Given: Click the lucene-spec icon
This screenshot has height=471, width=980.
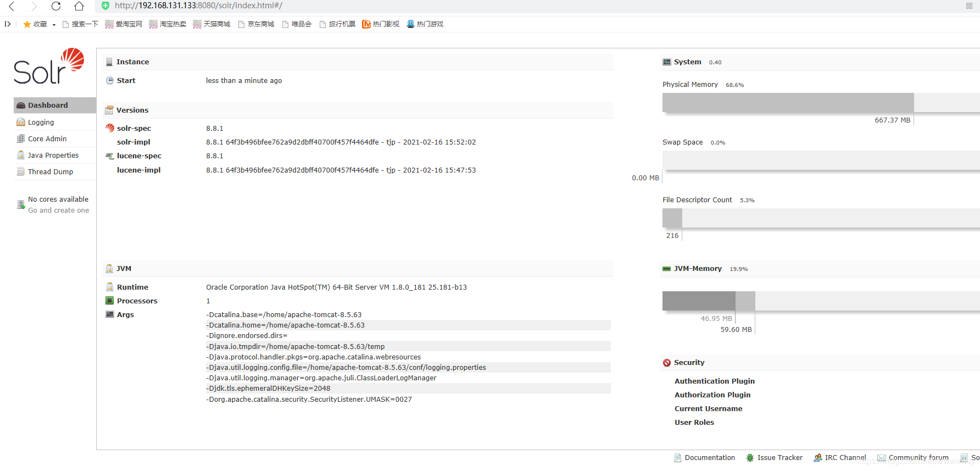Looking at the screenshot, I should click(110, 156).
